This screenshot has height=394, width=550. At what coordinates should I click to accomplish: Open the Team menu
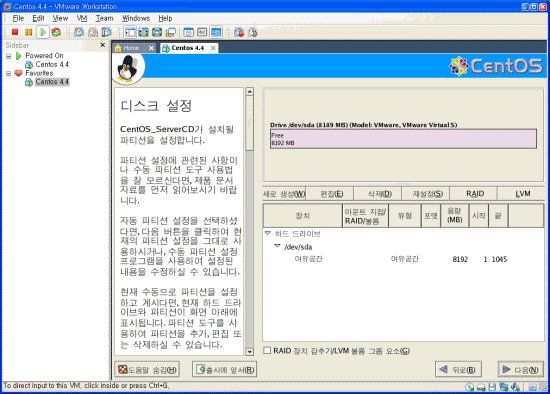105,18
